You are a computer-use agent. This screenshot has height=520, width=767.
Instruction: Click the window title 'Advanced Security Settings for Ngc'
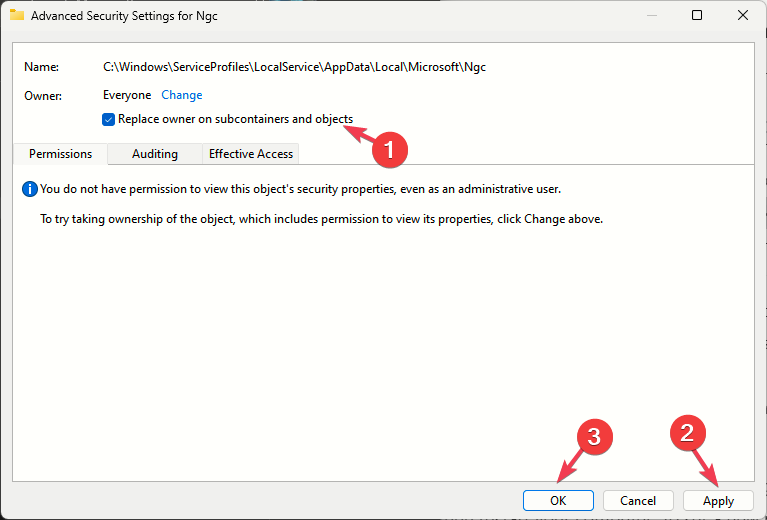(124, 16)
